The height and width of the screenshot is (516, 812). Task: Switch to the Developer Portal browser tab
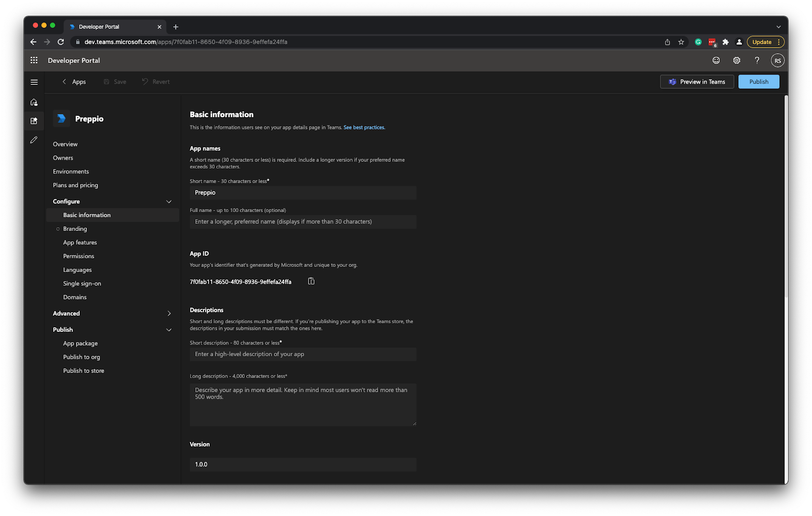point(99,26)
